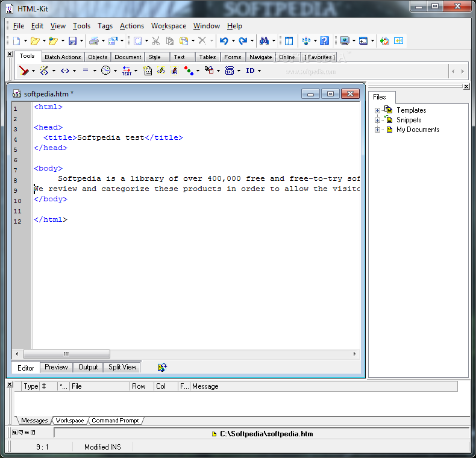Click the </body> tag on line 10
Viewport: 476px width, 458px height.
point(51,199)
